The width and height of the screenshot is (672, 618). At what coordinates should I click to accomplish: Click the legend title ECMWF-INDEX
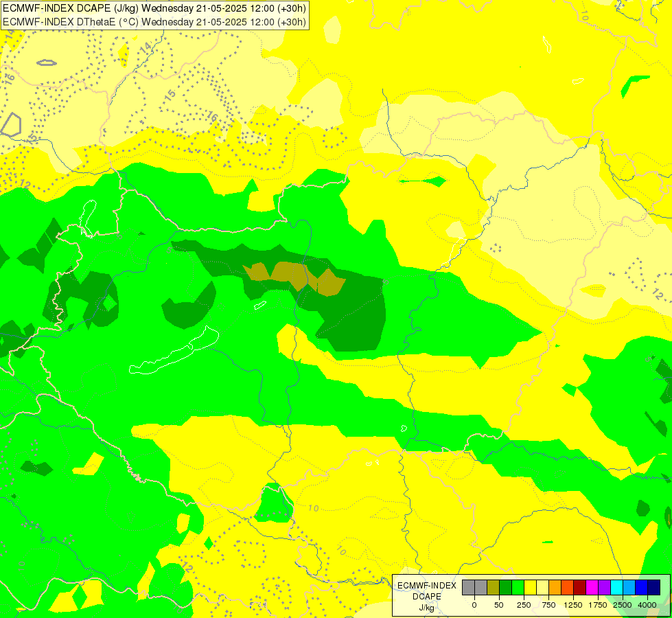tap(427, 586)
